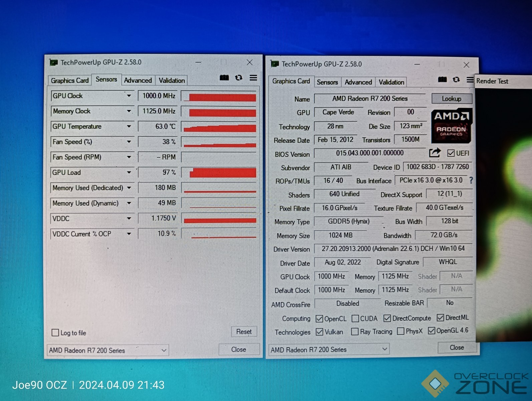
Task: Open the VDDC Current % OCP dropdown arrow
Action: tap(129, 234)
